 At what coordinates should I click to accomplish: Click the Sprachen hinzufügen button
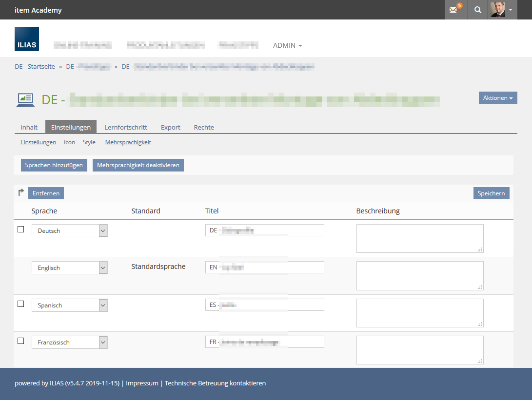54,165
